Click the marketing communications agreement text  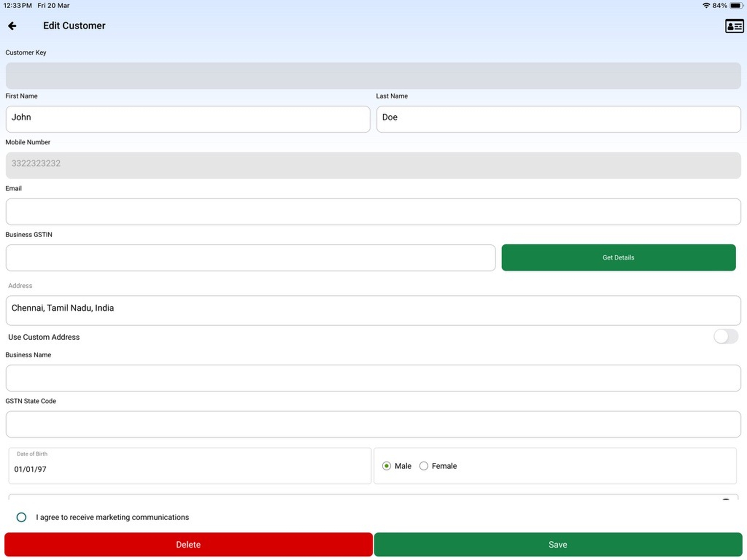(112, 517)
